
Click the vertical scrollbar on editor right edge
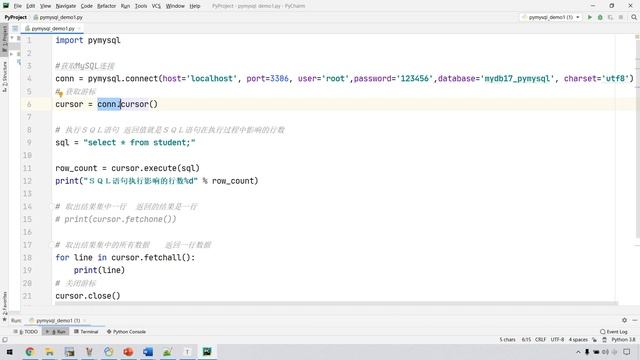tap(637, 139)
